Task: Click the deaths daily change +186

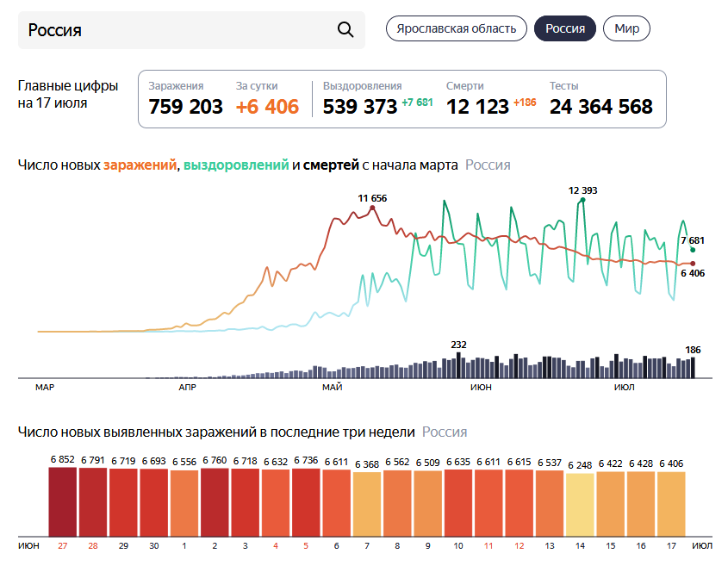Action: click(525, 103)
